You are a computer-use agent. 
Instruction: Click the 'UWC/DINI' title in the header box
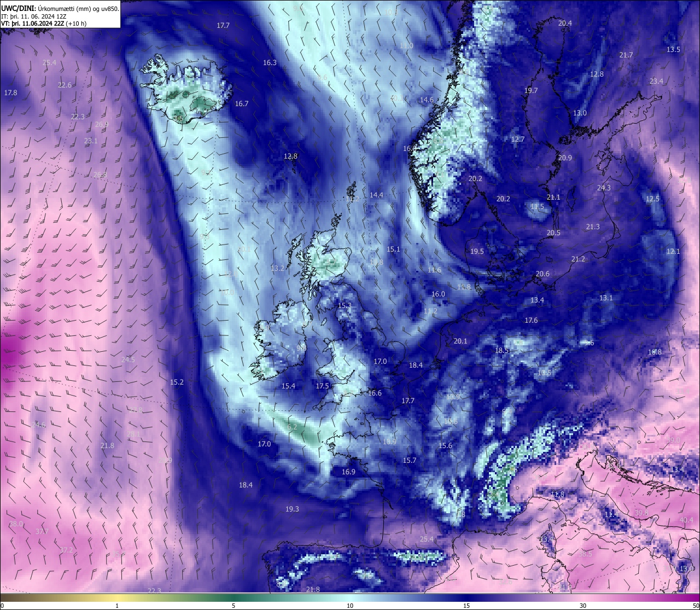point(18,8)
